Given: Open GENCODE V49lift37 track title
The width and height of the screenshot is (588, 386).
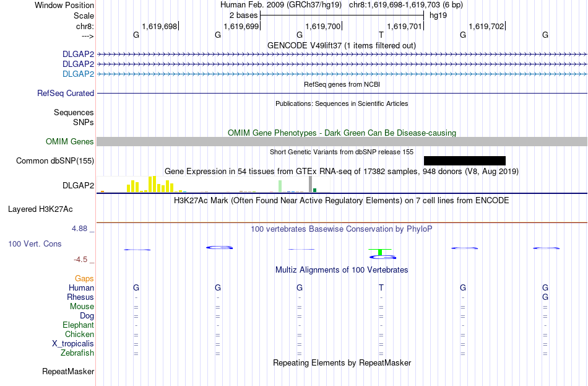Looking at the screenshot, I should [x=341, y=45].
